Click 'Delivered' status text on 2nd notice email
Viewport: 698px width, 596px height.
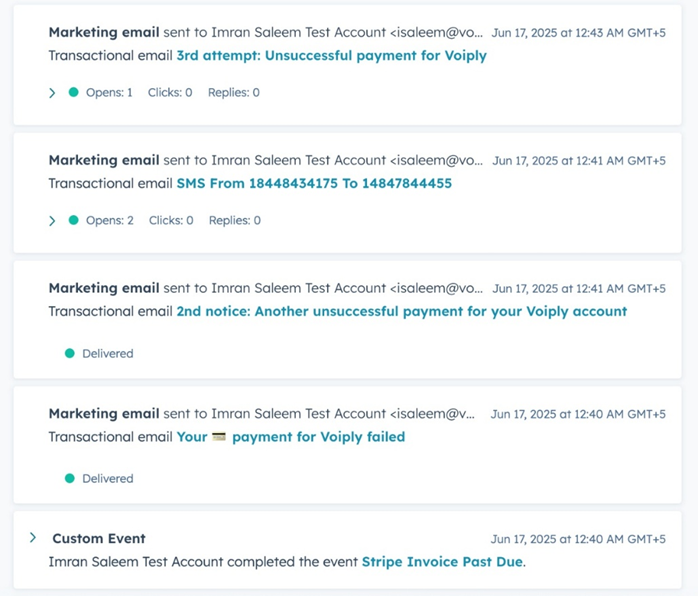(108, 353)
